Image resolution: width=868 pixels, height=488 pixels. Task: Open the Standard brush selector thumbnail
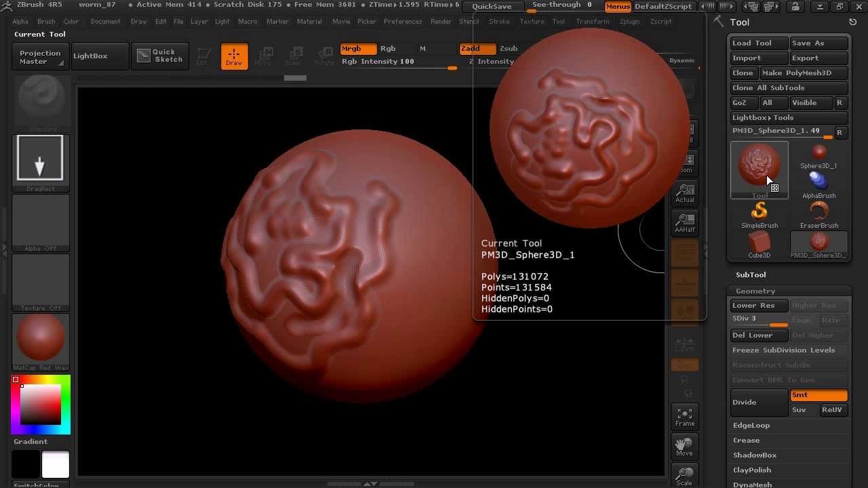[41, 103]
